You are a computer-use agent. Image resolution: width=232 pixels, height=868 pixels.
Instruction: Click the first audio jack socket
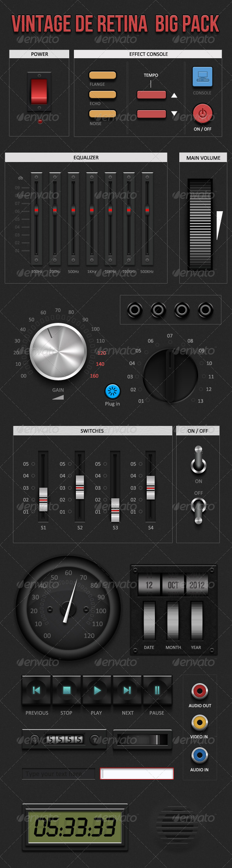pos(134,310)
